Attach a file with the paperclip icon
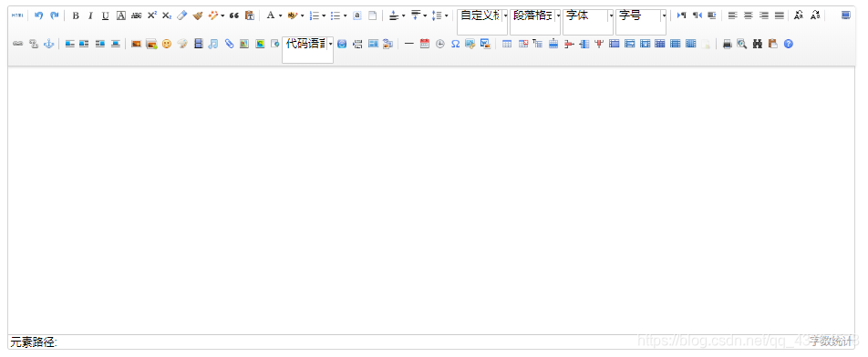The height and width of the screenshot is (357, 868). (x=229, y=44)
